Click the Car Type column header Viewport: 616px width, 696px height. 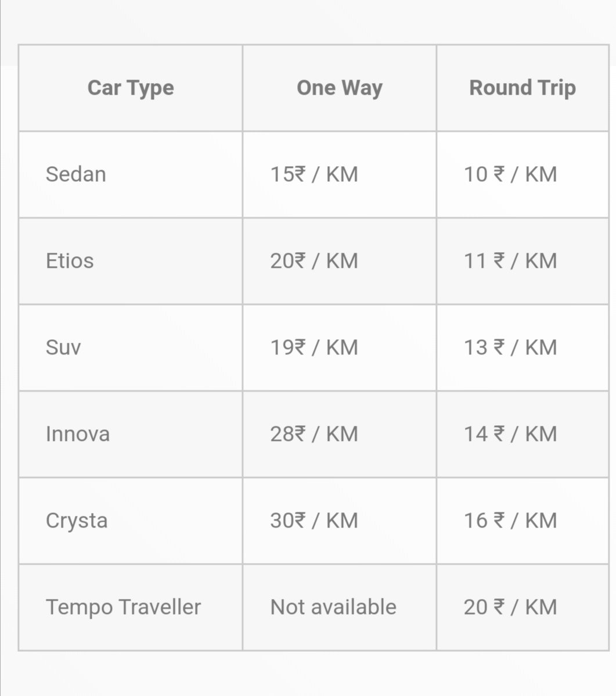(131, 88)
